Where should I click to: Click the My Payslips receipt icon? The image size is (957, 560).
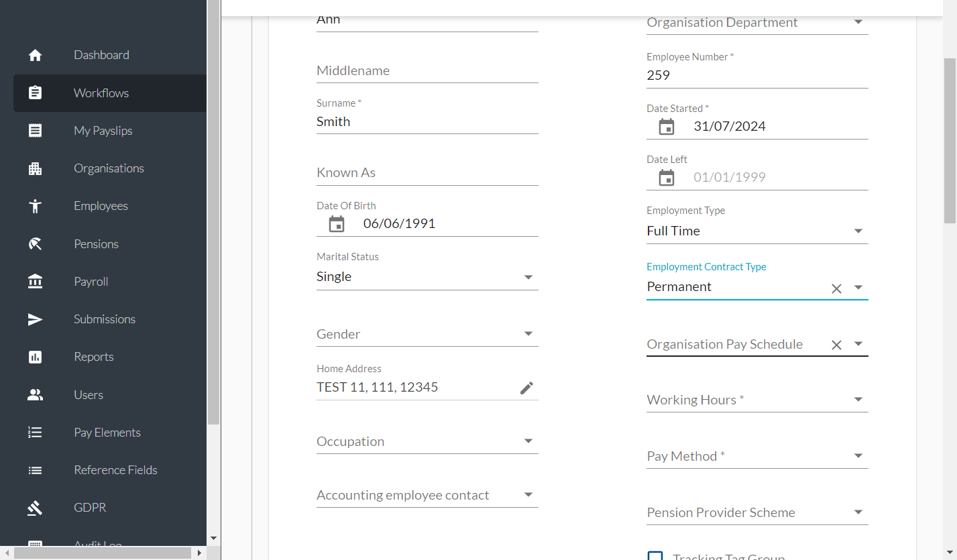pos(36,131)
